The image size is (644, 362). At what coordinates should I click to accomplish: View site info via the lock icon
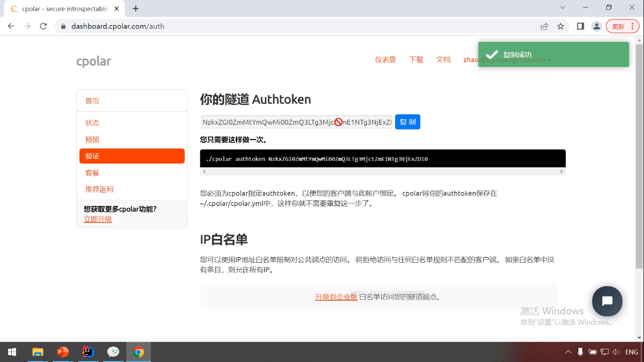(x=63, y=26)
